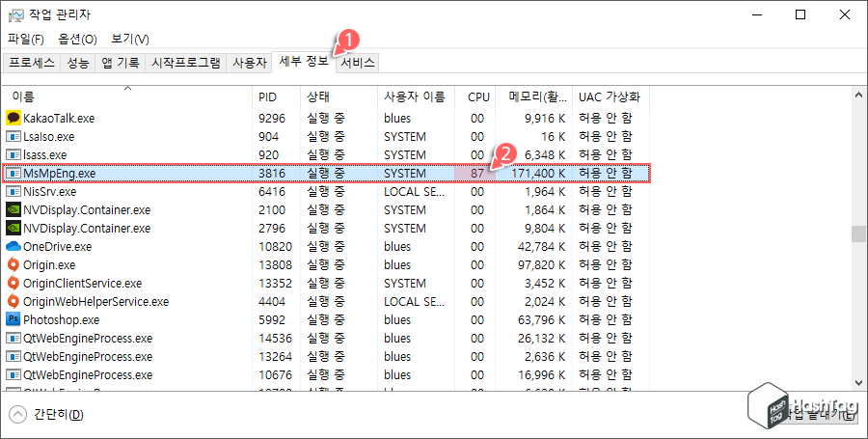The width and height of the screenshot is (868, 439).
Task: Select the Lsalso.exe process name
Action: coord(49,136)
